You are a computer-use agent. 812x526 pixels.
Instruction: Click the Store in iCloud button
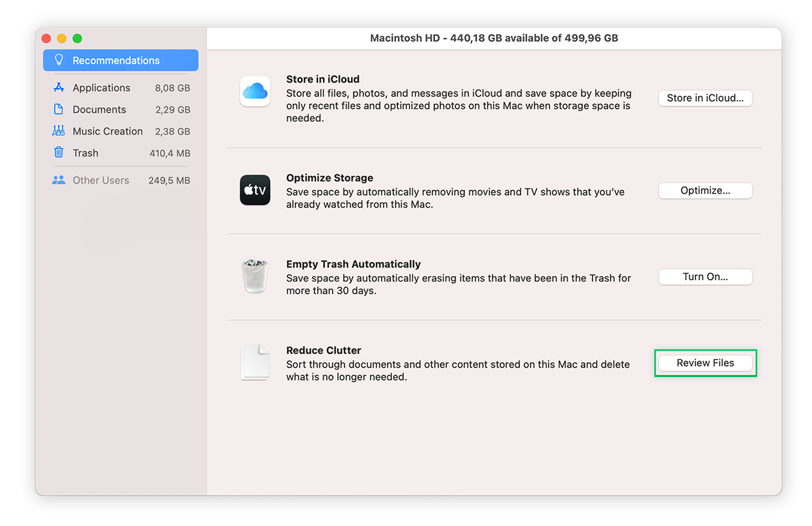click(x=705, y=97)
